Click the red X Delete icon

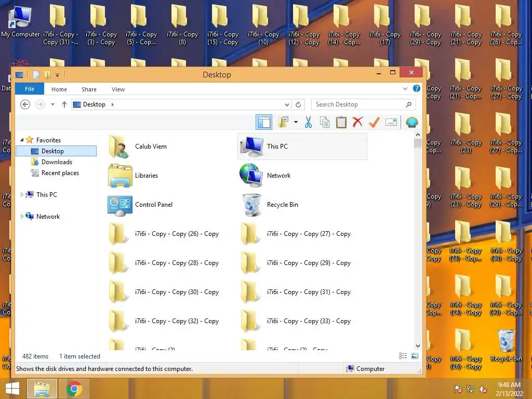point(357,122)
